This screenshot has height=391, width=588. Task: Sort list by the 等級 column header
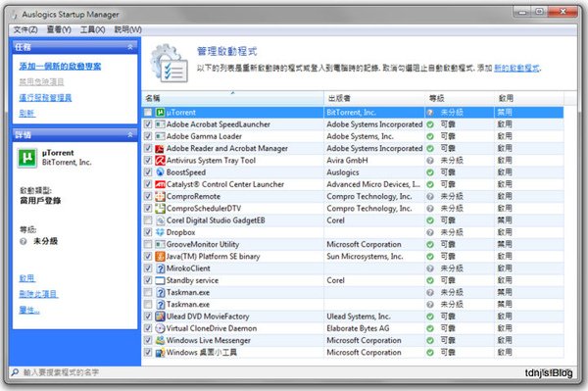tap(460, 98)
